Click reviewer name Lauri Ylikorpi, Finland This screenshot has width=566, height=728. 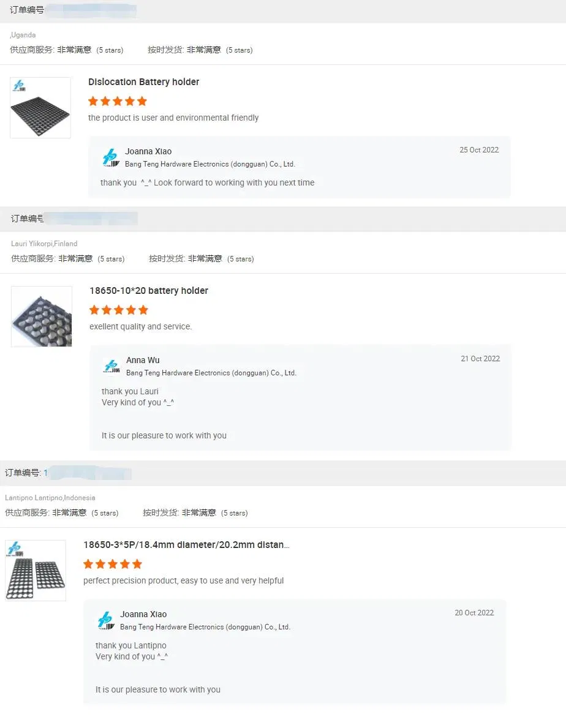tap(44, 244)
